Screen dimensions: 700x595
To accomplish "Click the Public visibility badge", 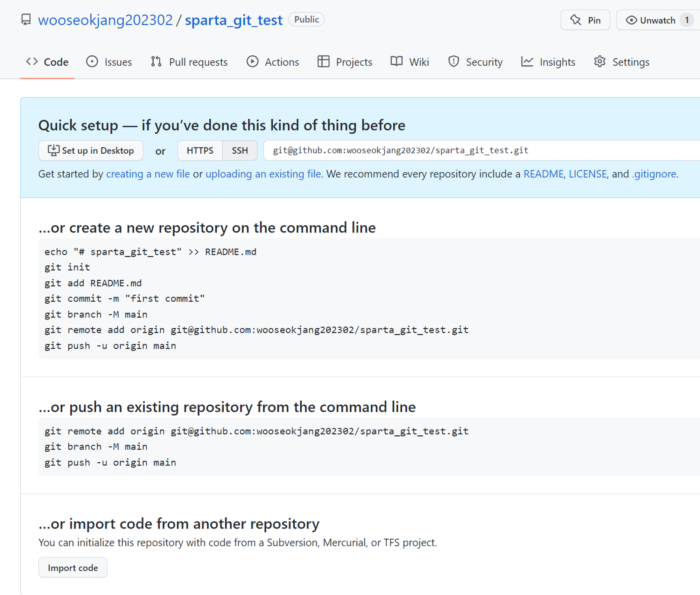I will 306,20.
